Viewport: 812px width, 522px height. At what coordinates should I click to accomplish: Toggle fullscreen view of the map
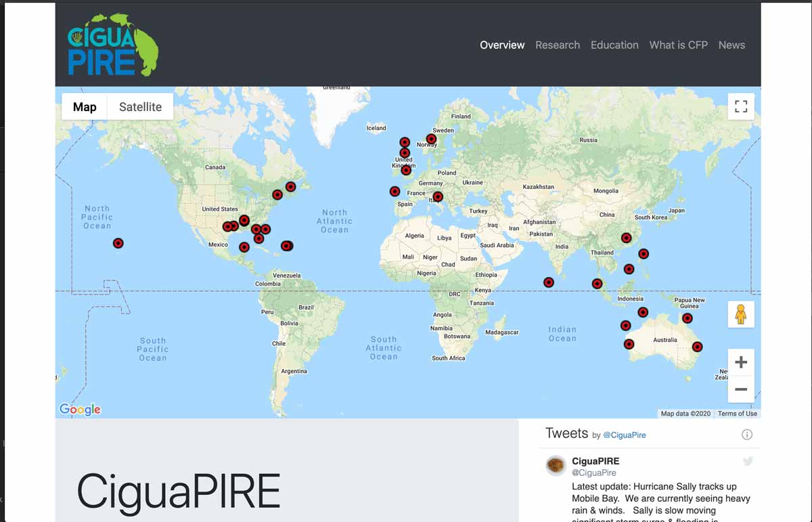(741, 106)
